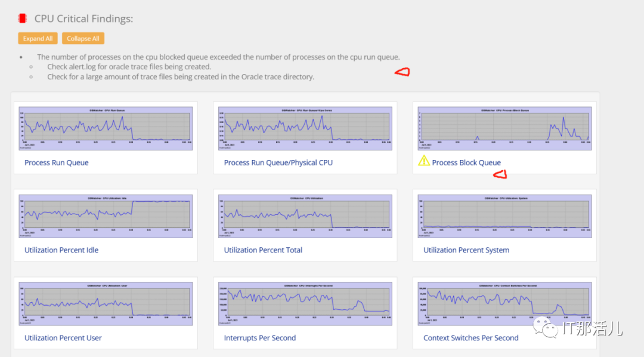The width and height of the screenshot is (644, 357).
Task: Click the Utilization Percent Total link
Action: (x=263, y=250)
